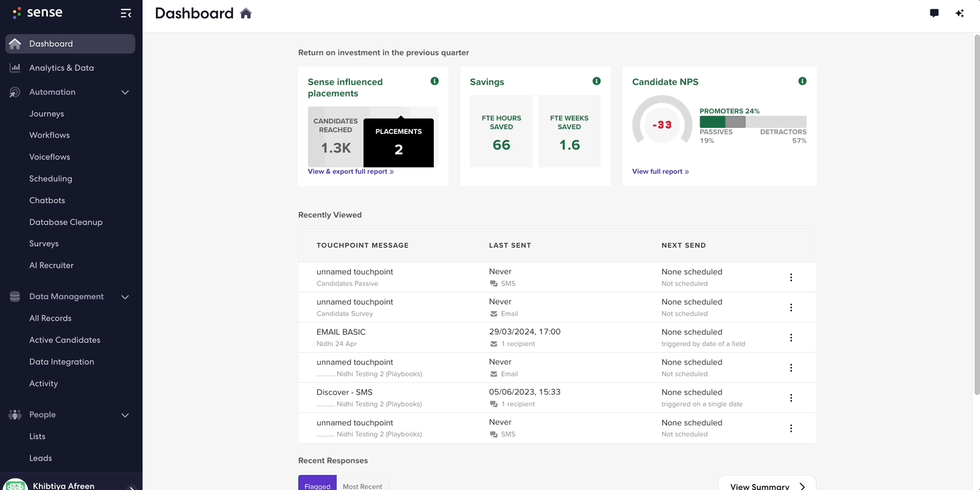980x490 pixels.
Task: Click the info icon beside Sense influenced placements
Action: [434, 81]
